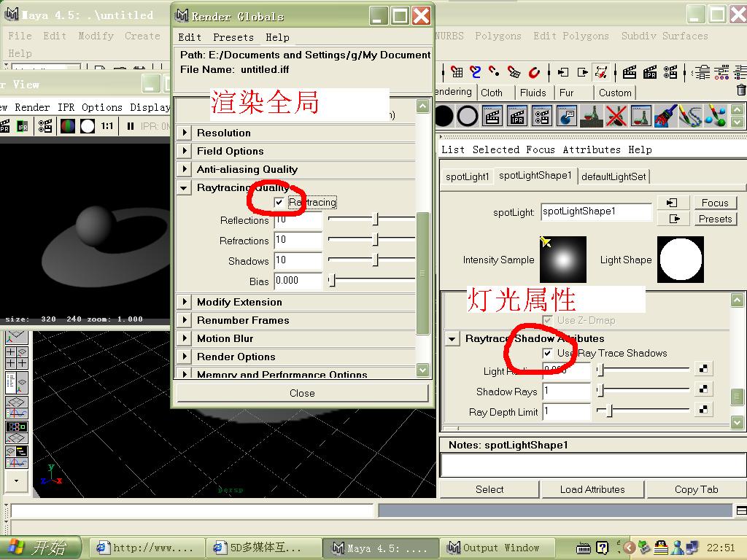Click the shelf IPR render window icon

point(517,116)
